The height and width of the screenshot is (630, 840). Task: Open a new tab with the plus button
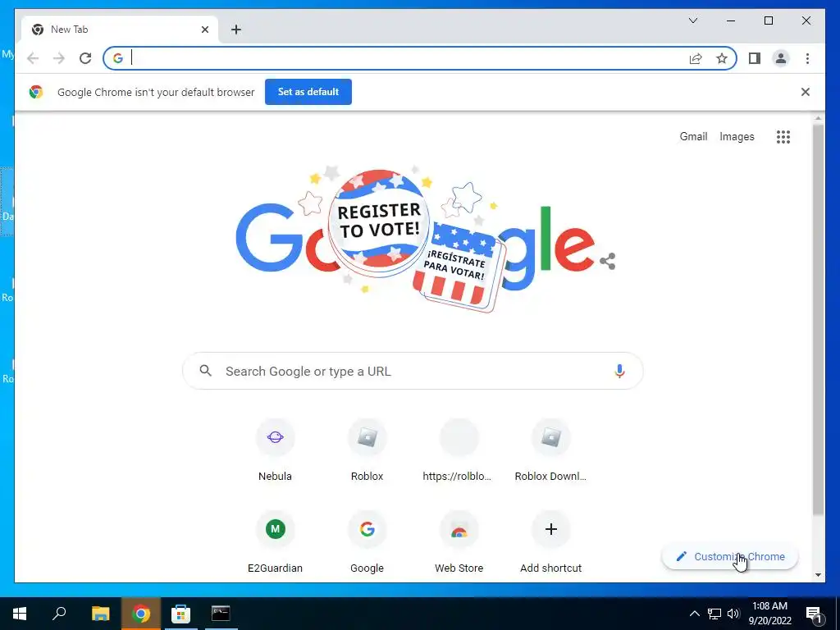pyautogui.click(x=236, y=30)
